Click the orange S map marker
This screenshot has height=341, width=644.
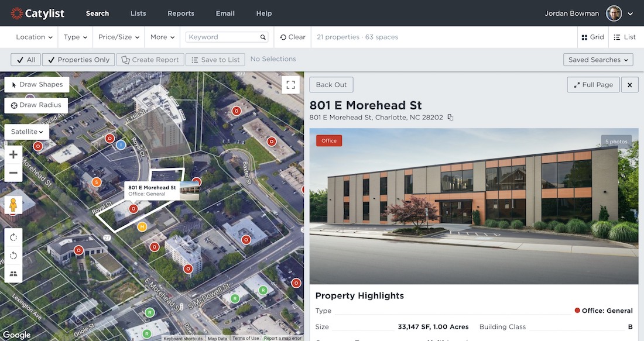pos(96,182)
